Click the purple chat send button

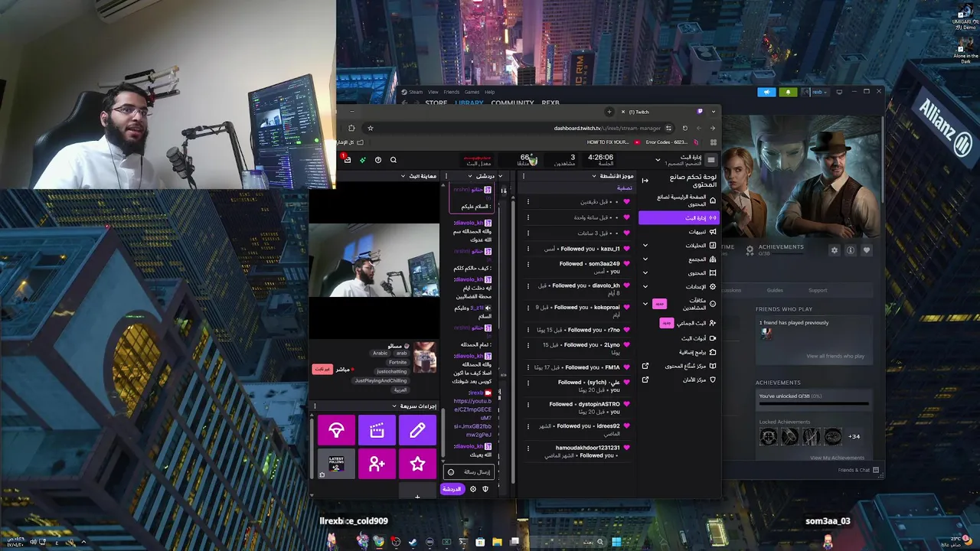tap(452, 489)
